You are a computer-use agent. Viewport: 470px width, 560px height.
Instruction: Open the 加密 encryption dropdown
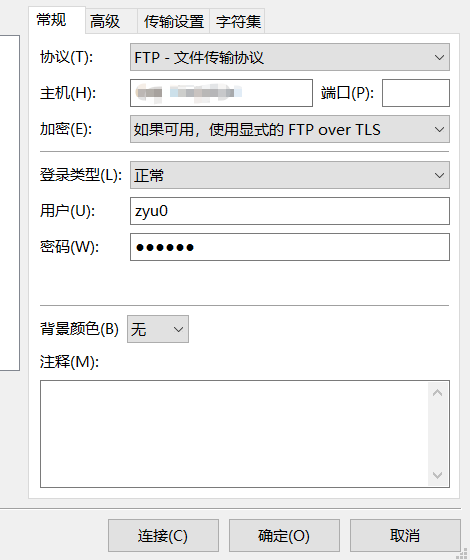pyautogui.click(x=290, y=129)
